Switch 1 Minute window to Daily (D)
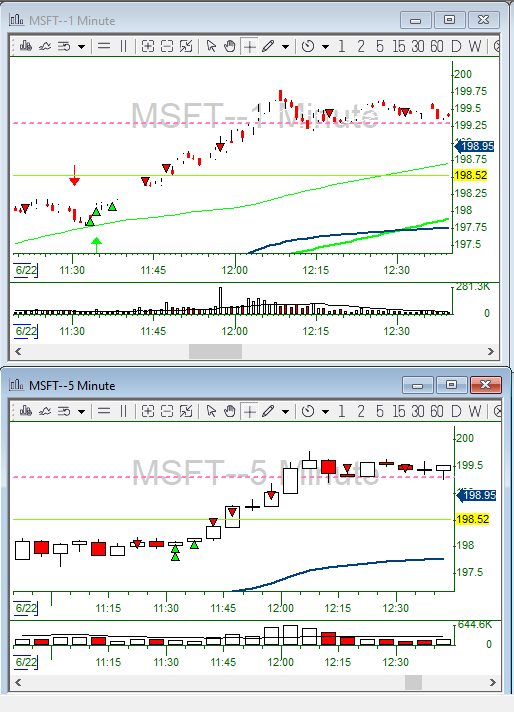This screenshot has width=514, height=712. click(x=456, y=46)
